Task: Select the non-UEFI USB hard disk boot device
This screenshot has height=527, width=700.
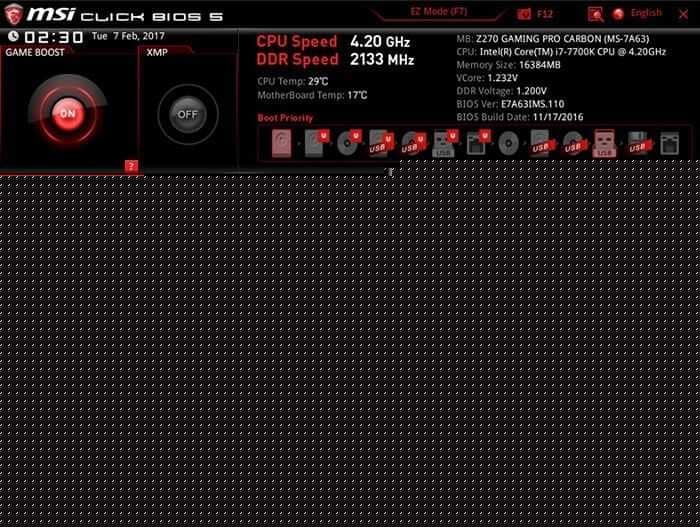Action: click(542, 143)
